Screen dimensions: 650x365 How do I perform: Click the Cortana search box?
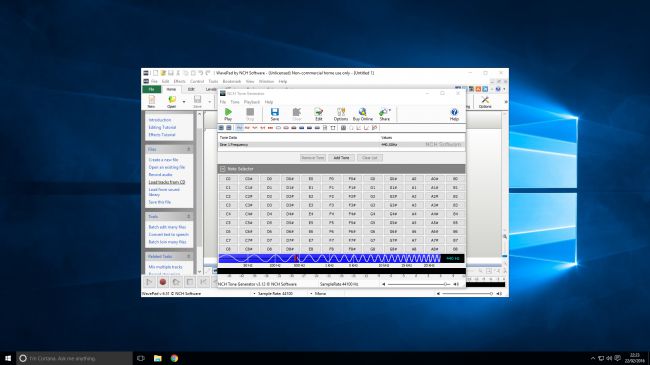[x=75, y=358]
